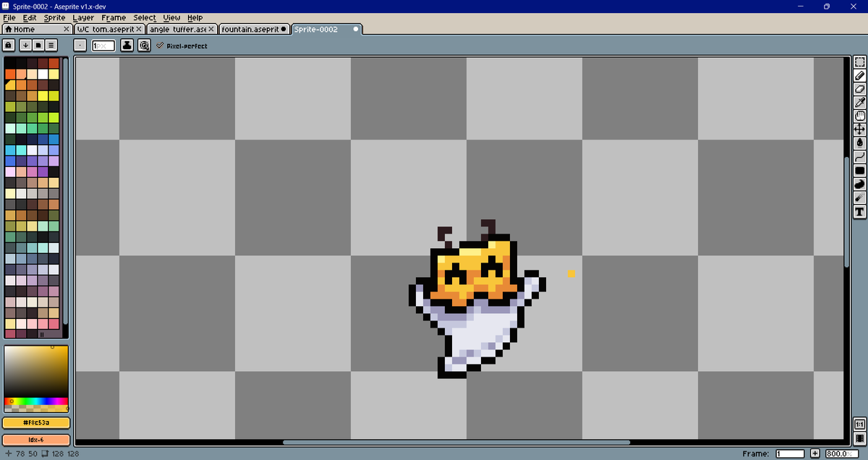Pick a shade in the color gradient square

pyautogui.click(x=36, y=372)
